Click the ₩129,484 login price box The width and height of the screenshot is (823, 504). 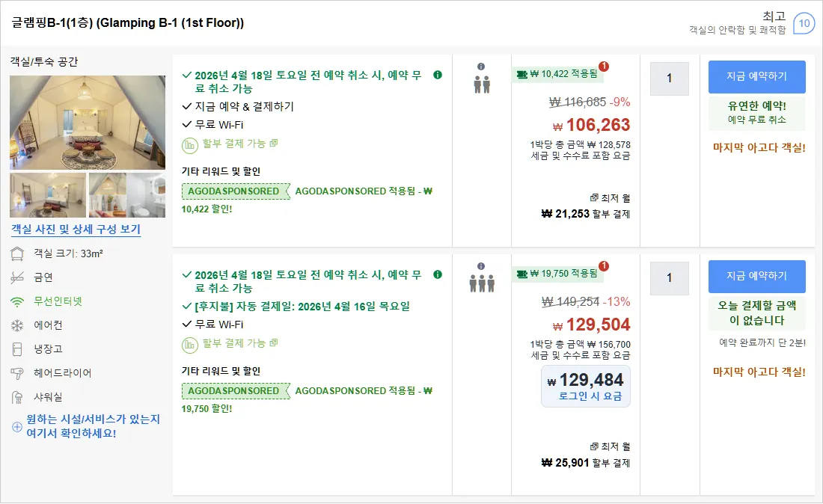click(x=586, y=387)
